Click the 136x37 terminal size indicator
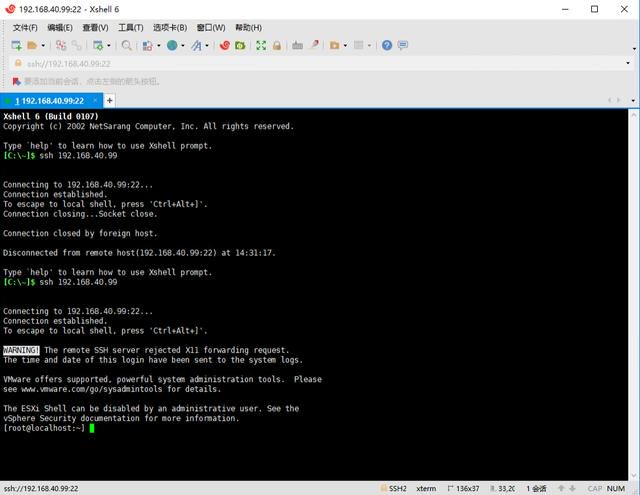The width and height of the screenshot is (640, 495). point(464,488)
